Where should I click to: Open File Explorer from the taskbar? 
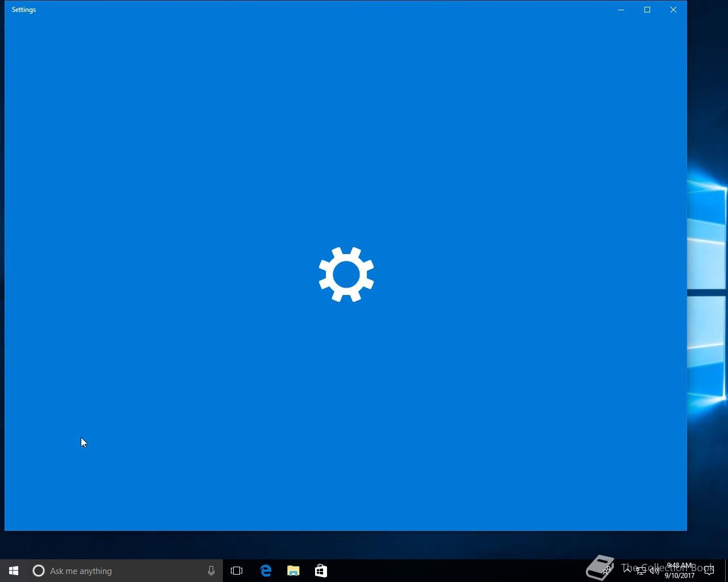[x=293, y=571]
